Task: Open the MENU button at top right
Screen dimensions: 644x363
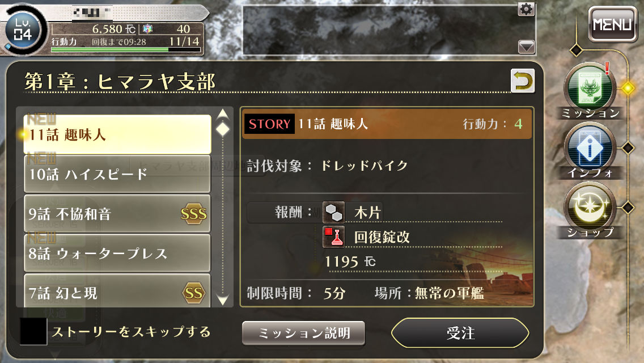Action: 612,24
